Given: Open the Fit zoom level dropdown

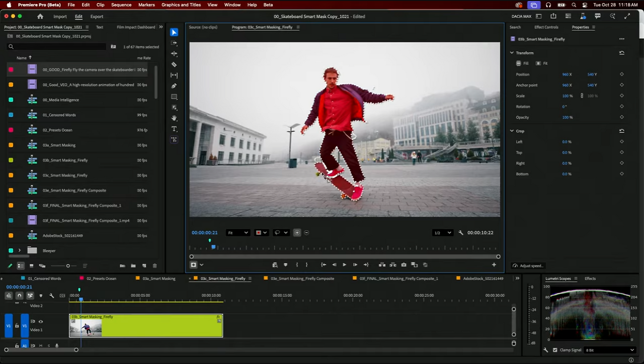Looking at the screenshot, I should (237, 233).
